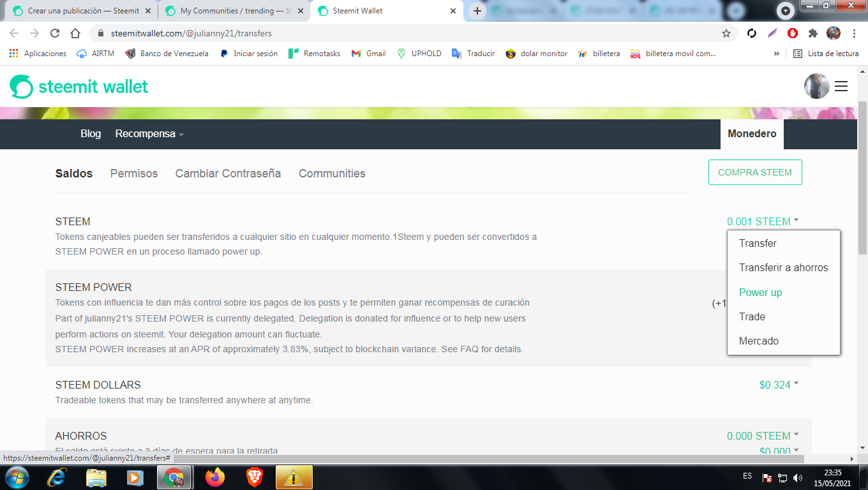Image resolution: width=868 pixels, height=490 pixels.
Task: Open the AIRTM bookmark
Action: tap(95, 54)
